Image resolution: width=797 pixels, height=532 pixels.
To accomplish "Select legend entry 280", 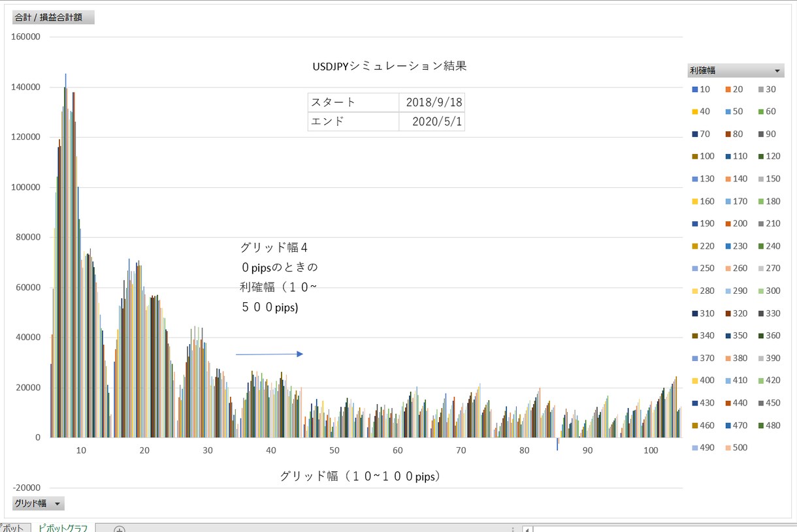I will point(704,291).
